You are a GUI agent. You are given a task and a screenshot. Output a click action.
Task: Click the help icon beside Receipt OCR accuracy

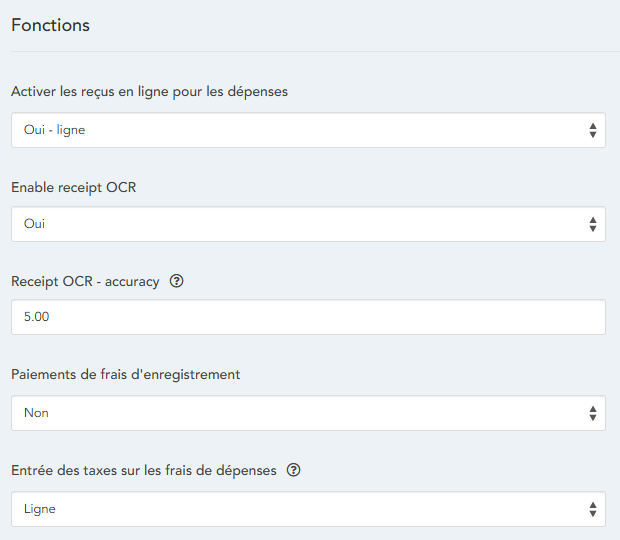[177, 282]
